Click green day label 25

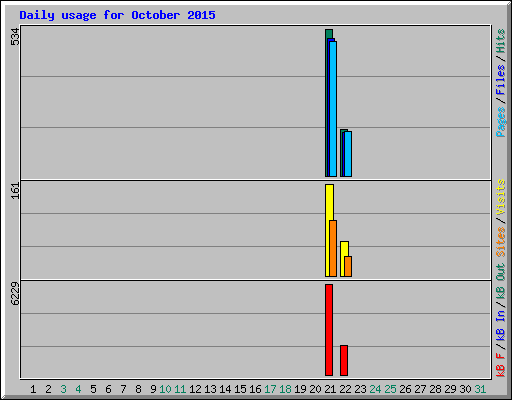pyautogui.click(x=390, y=389)
